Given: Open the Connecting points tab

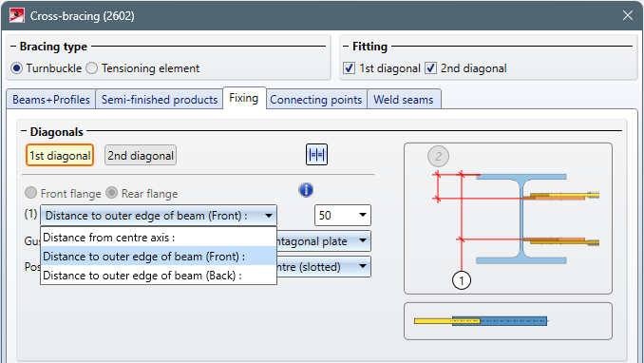Looking at the screenshot, I should tap(316, 100).
